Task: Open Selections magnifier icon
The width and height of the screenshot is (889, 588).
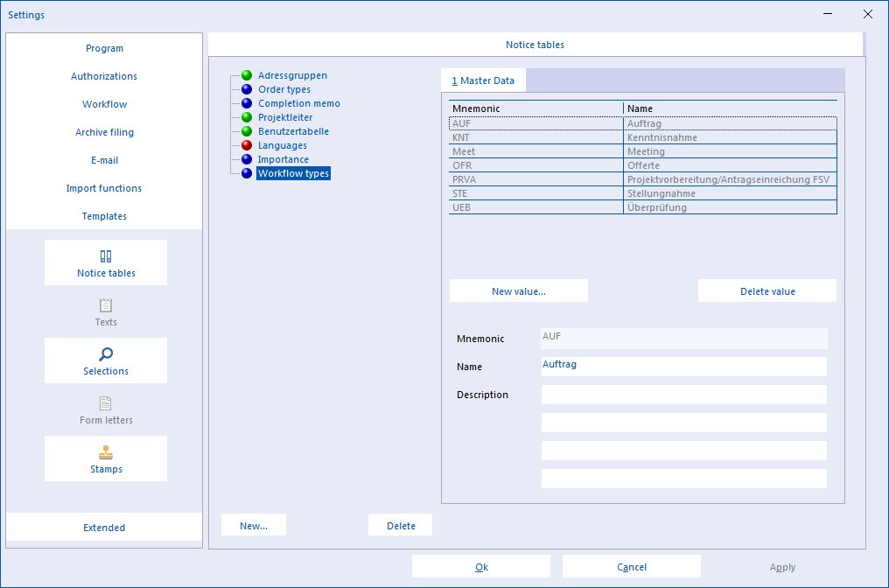Action: (106, 354)
